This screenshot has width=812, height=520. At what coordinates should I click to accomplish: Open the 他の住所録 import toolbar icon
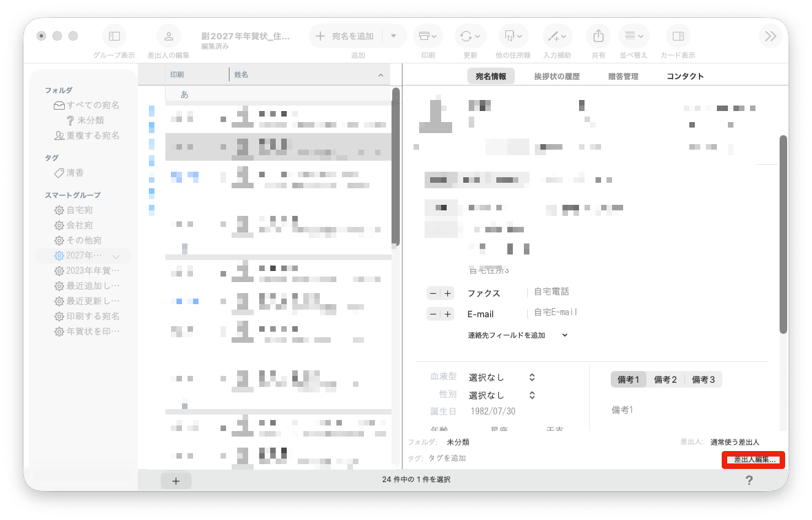[x=514, y=37]
